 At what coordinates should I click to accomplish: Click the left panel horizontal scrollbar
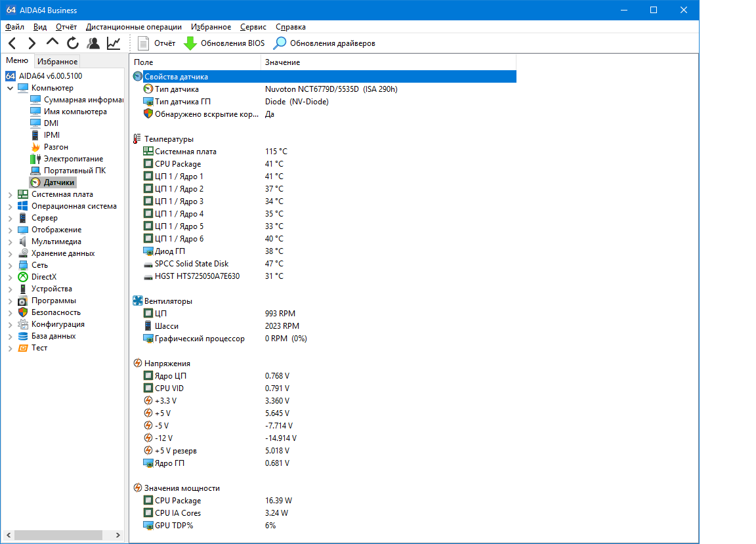pos(62,535)
